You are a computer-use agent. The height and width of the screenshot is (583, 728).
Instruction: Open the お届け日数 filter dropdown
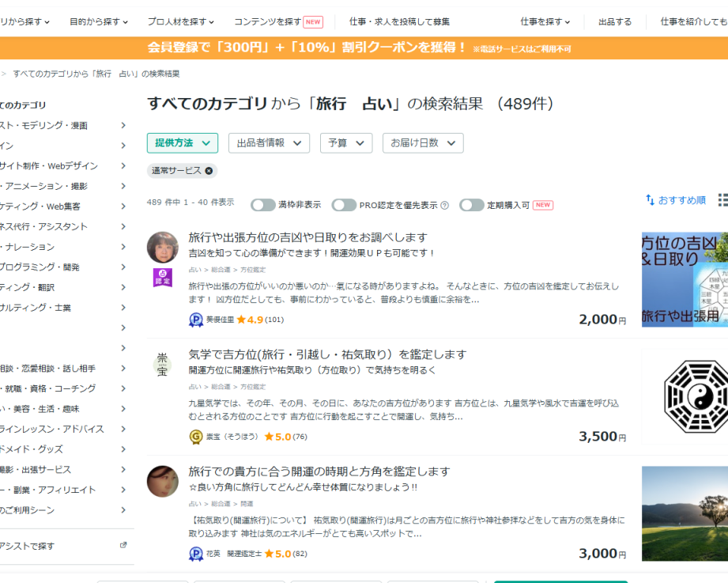(423, 143)
